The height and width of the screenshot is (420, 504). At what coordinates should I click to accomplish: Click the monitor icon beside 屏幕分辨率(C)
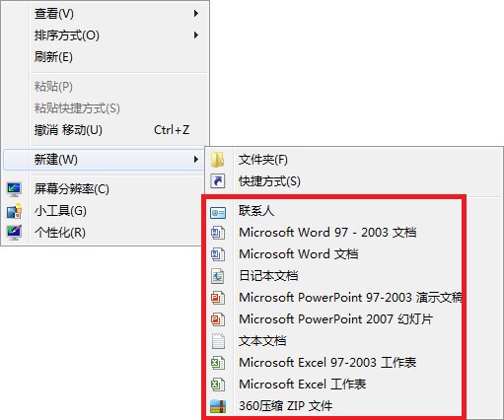click(14, 189)
